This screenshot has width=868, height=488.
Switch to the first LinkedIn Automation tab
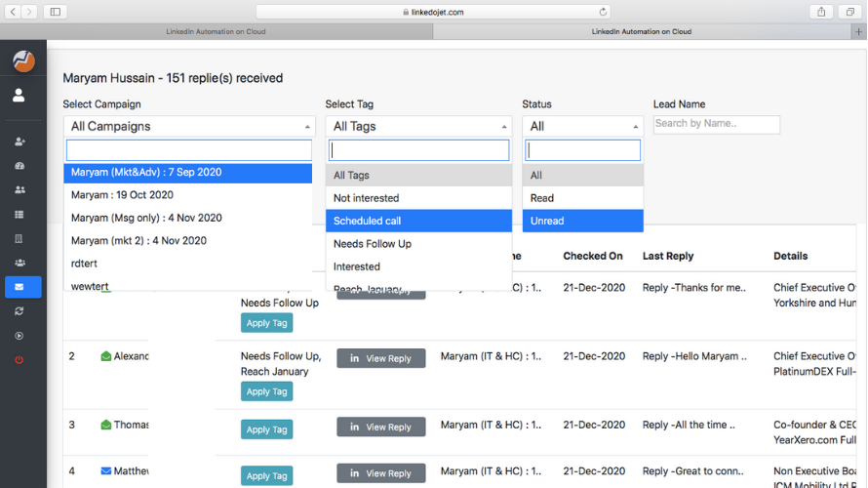(216, 31)
